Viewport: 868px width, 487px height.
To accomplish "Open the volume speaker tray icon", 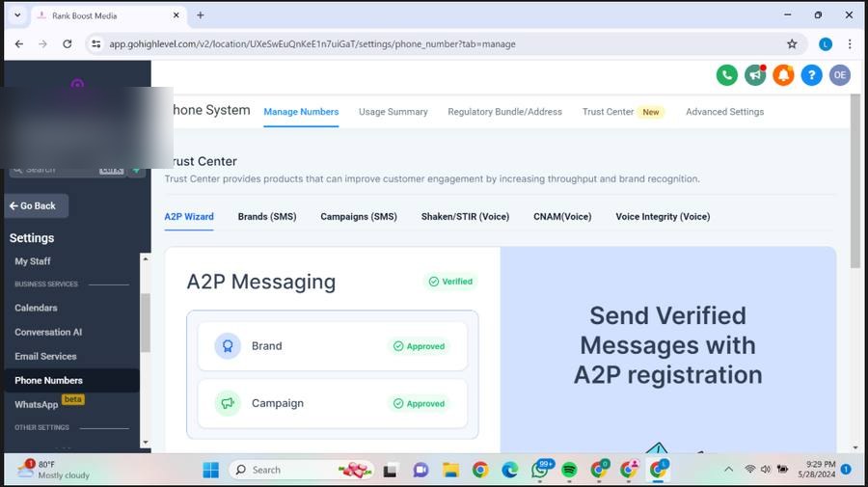I will [x=766, y=470].
